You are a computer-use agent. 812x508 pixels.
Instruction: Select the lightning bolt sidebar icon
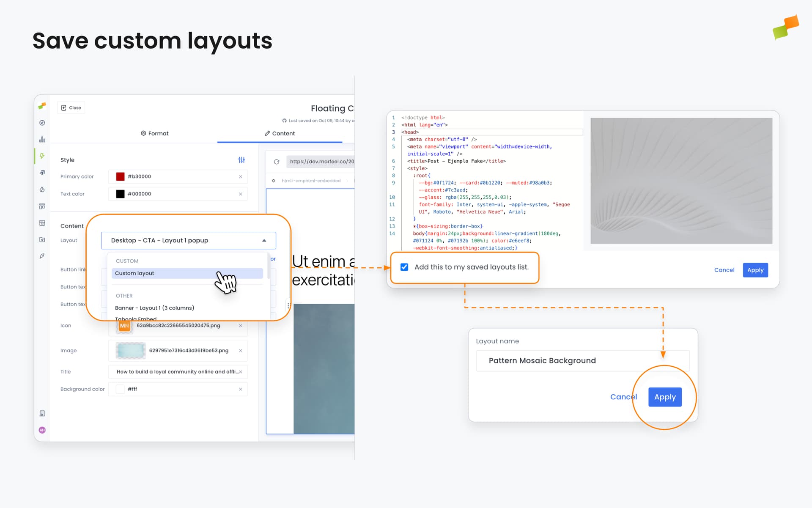42,156
